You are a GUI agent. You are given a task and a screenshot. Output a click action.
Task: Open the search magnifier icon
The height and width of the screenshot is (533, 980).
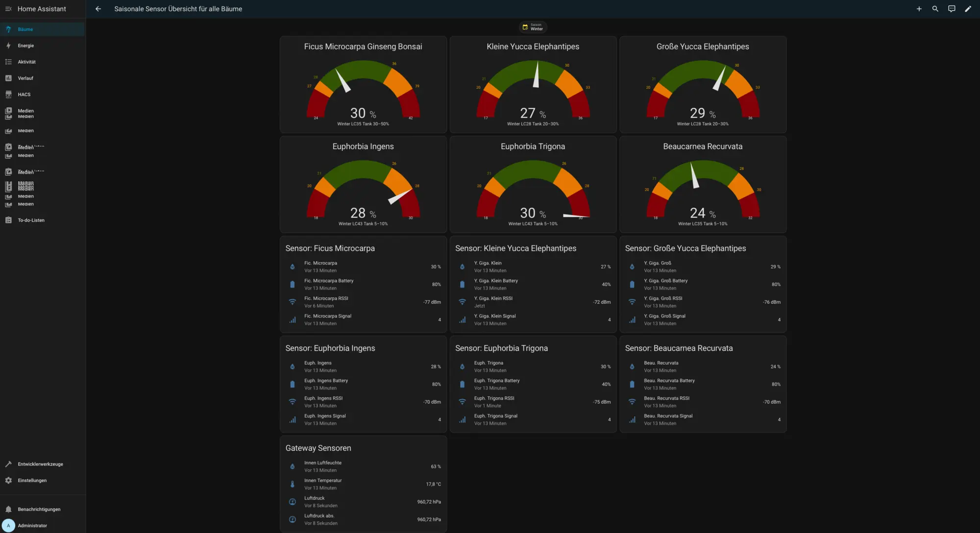(935, 9)
